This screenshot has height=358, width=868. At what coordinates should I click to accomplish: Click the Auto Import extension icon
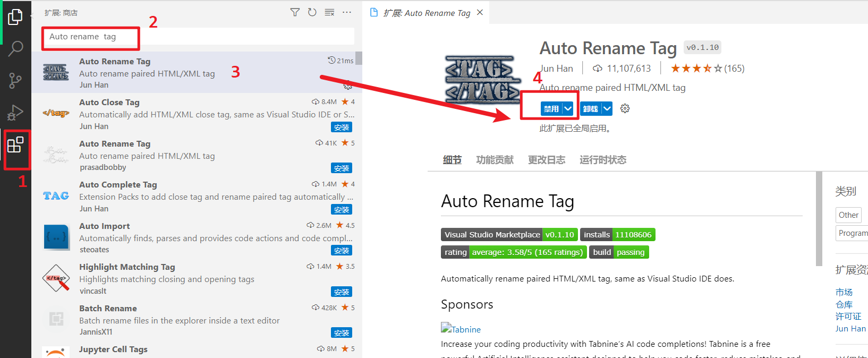point(56,237)
